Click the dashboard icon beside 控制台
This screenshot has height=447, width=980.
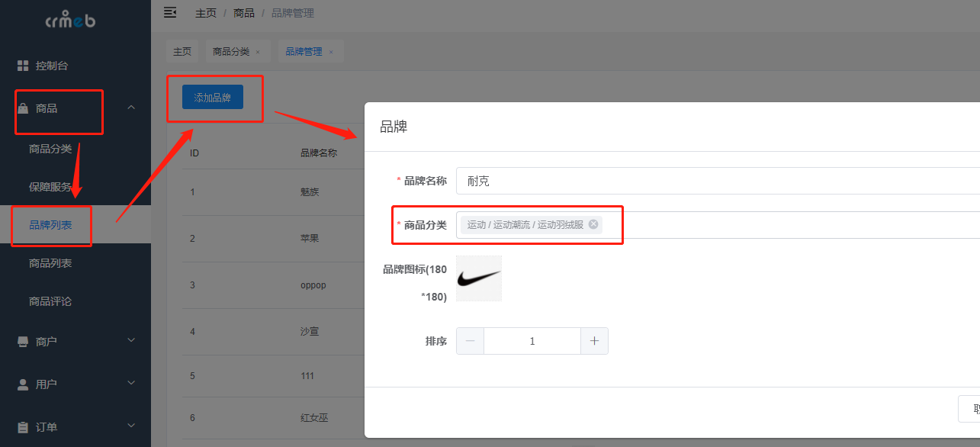coord(22,65)
